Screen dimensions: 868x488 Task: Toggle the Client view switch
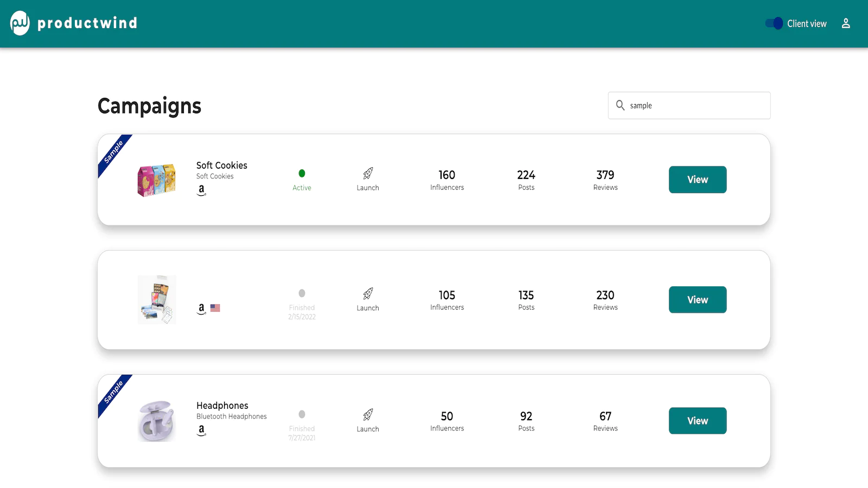[x=774, y=23]
